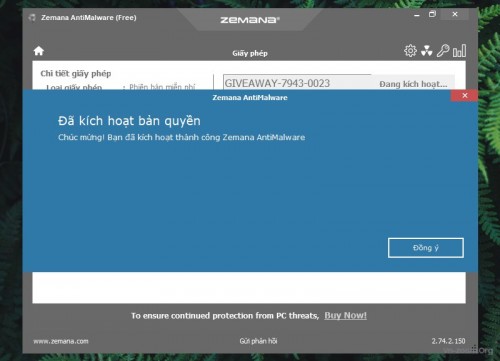The width and height of the screenshot is (500, 361).
Task: Confirm with the Đồng ý button
Action: pyautogui.click(x=426, y=248)
